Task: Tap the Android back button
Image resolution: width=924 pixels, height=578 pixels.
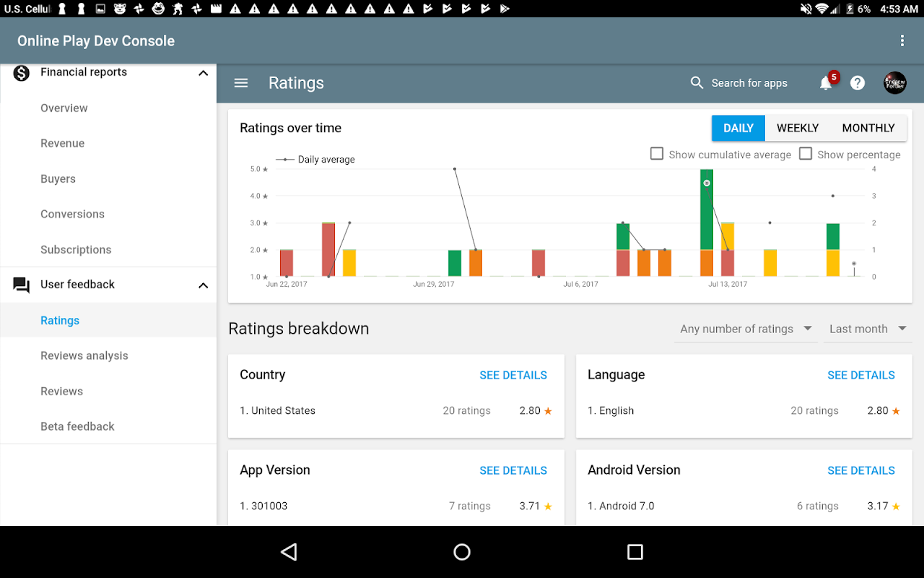Action: (289, 552)
